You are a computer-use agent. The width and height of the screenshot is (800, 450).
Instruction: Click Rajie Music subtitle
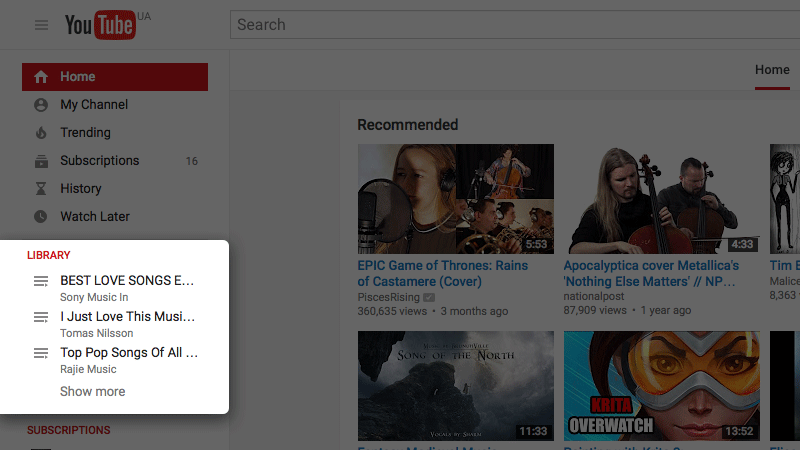tap(88, 369)
